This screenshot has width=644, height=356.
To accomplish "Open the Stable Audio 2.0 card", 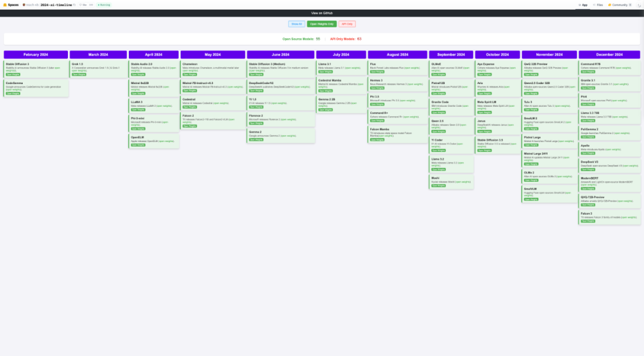I will [x=154, y=69].
